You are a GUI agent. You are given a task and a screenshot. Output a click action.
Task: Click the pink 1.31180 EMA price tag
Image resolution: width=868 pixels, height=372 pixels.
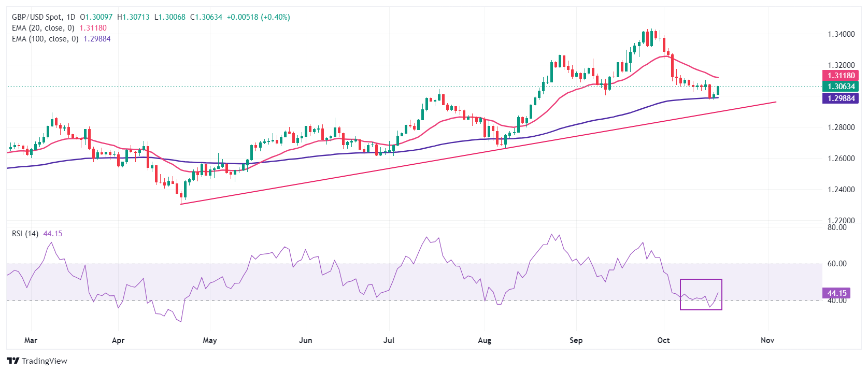click(841, 76)
